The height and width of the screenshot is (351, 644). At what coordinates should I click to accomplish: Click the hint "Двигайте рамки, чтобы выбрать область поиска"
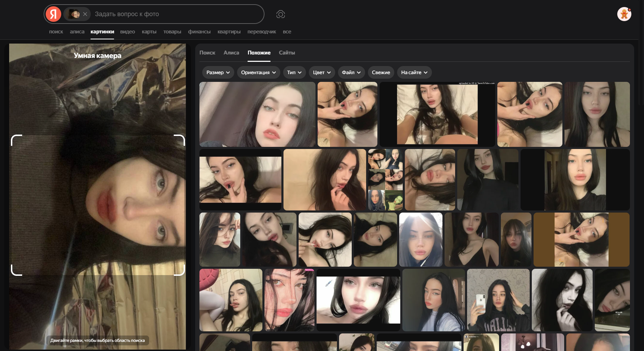[97, 340]
